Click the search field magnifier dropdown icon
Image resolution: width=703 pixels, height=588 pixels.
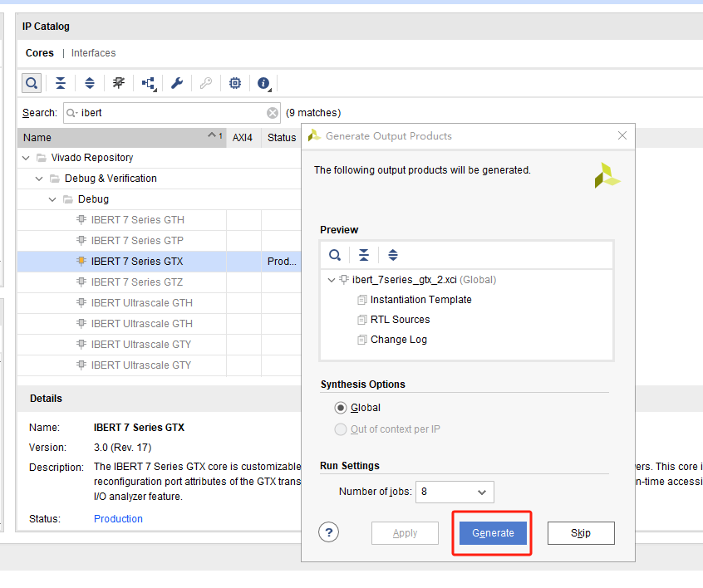click(x=71, y=113)
